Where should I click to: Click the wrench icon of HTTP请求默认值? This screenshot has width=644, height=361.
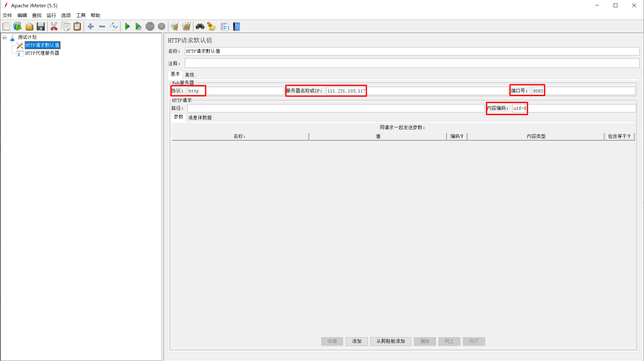point(20,45)
